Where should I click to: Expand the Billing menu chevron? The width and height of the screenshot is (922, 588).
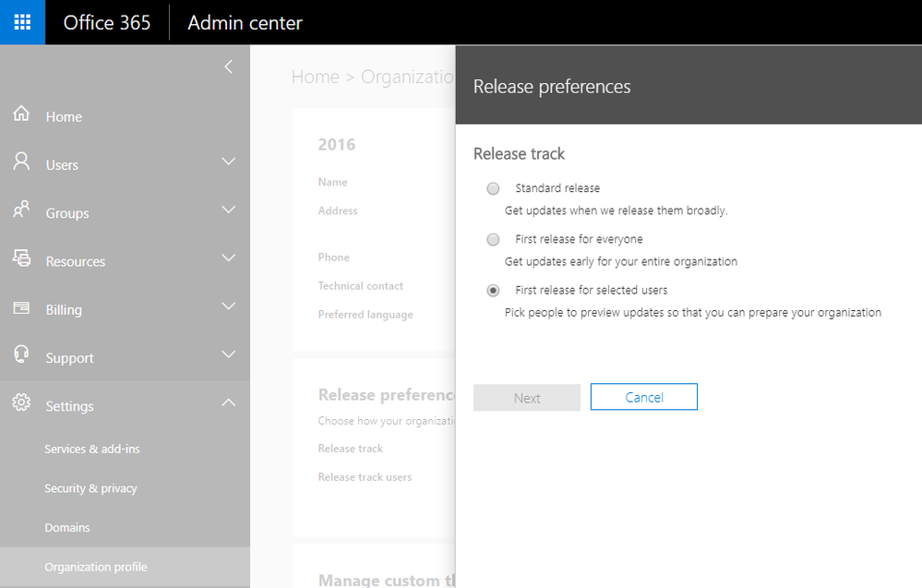coord(229,306)
